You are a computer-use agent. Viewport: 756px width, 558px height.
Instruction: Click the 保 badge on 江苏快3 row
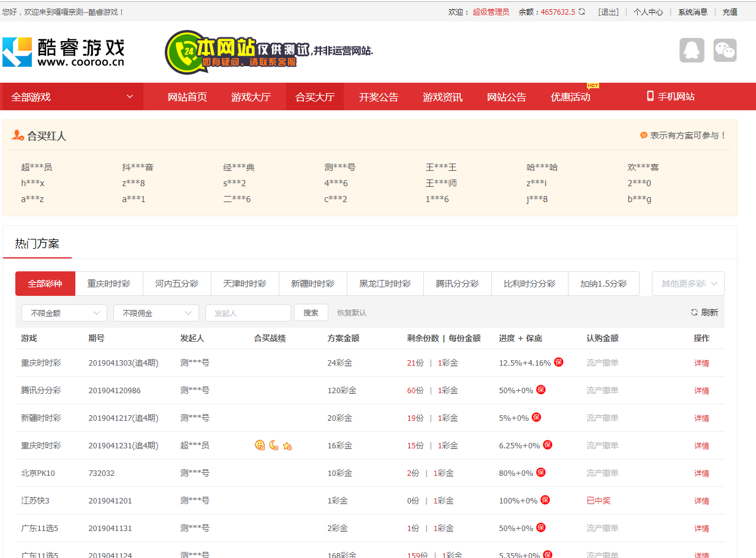coord(545,500)
